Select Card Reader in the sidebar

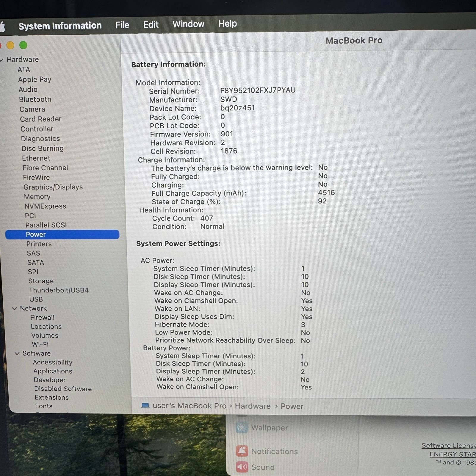pyautogui.click(x=41, y=119)
